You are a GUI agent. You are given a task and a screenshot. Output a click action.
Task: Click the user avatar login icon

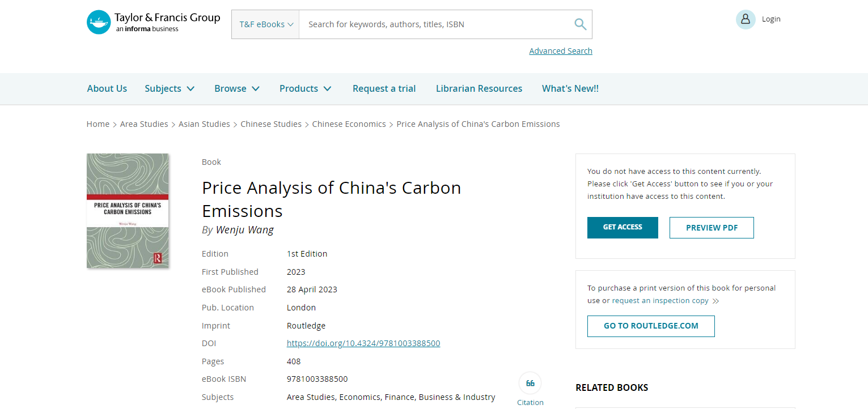pos(746,19)
